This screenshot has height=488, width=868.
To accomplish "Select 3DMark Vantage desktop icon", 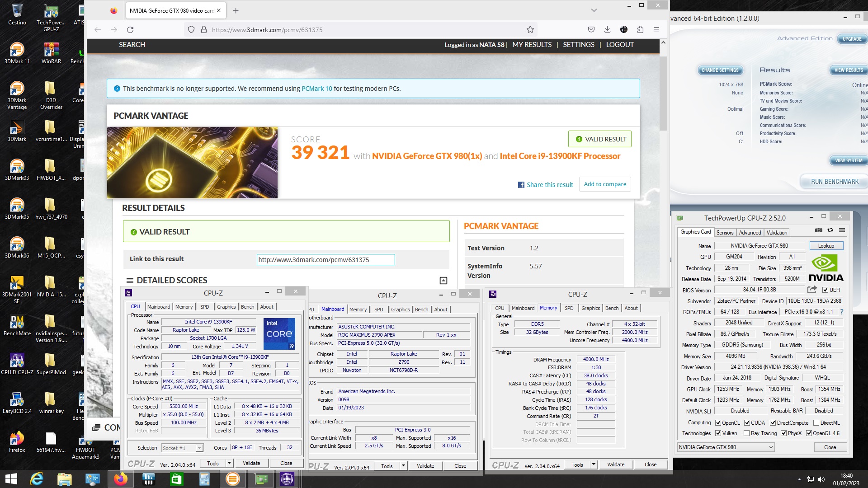I will click(x=17, y=95).
